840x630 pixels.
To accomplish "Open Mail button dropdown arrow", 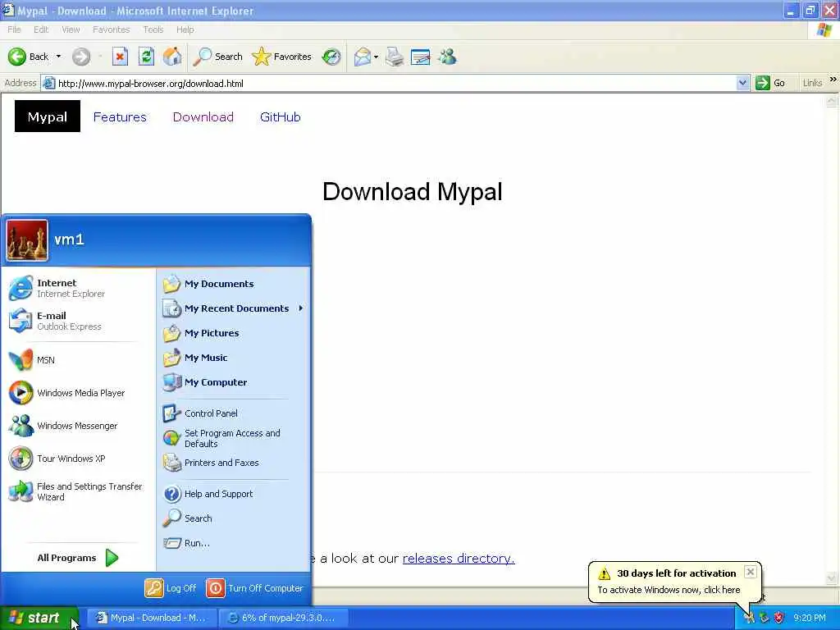I will (x=376, y=57).
